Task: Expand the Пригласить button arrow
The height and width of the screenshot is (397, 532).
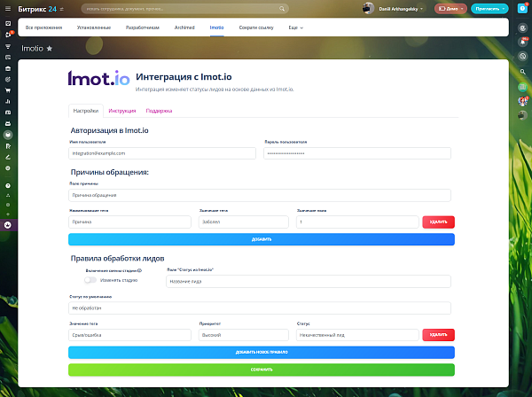Action: 503,9
